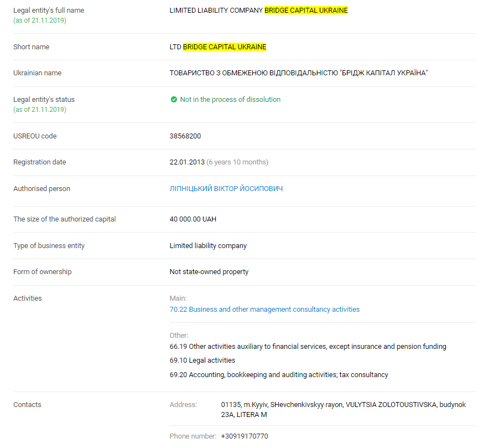This screenshot has width=483, height=448.
Task: Click 'Activities' label
Action: pos(28,298)
